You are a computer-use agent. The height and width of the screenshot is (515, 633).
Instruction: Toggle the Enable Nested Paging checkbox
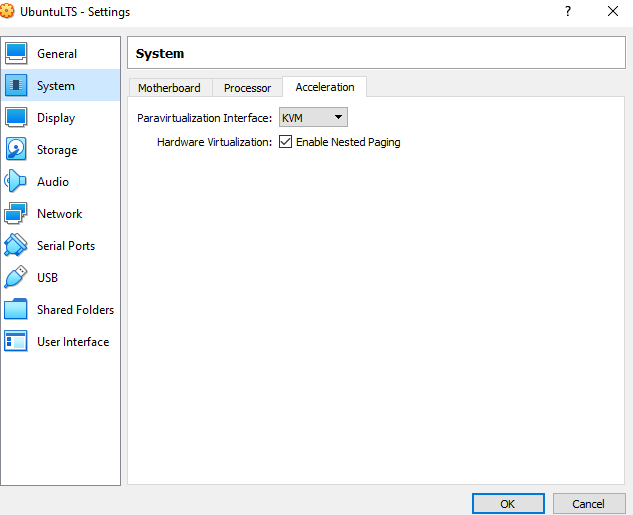pos(285,142)
